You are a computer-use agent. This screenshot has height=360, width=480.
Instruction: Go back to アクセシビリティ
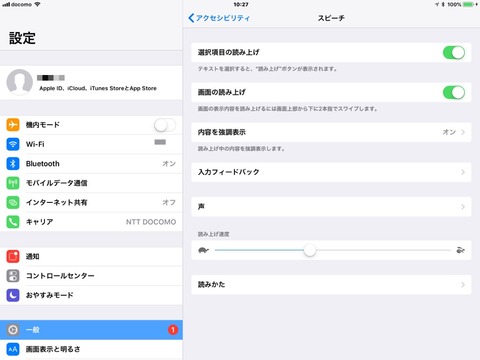coord(219,18)
